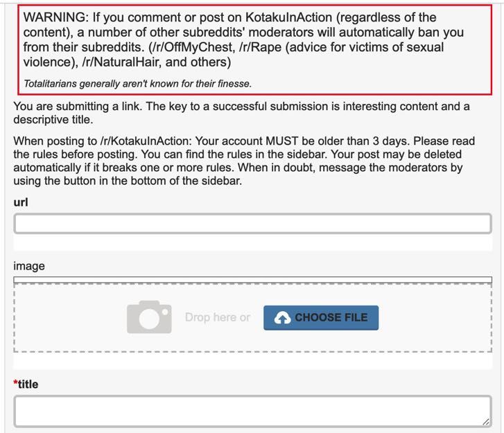Click the /r/OffMyChest mention in warning
Screen dimensions: 504x433
(193, 47)
